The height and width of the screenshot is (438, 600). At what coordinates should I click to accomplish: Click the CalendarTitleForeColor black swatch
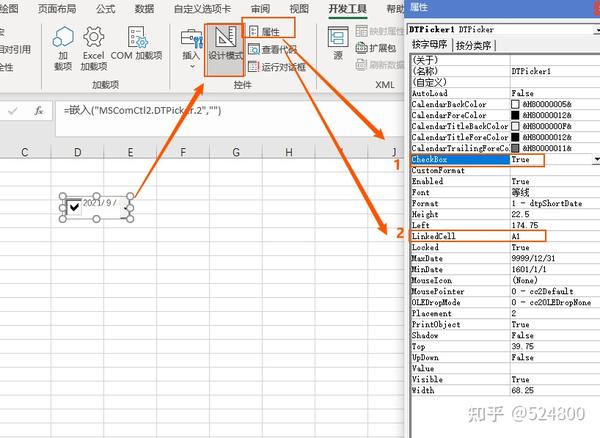point(515,137)
